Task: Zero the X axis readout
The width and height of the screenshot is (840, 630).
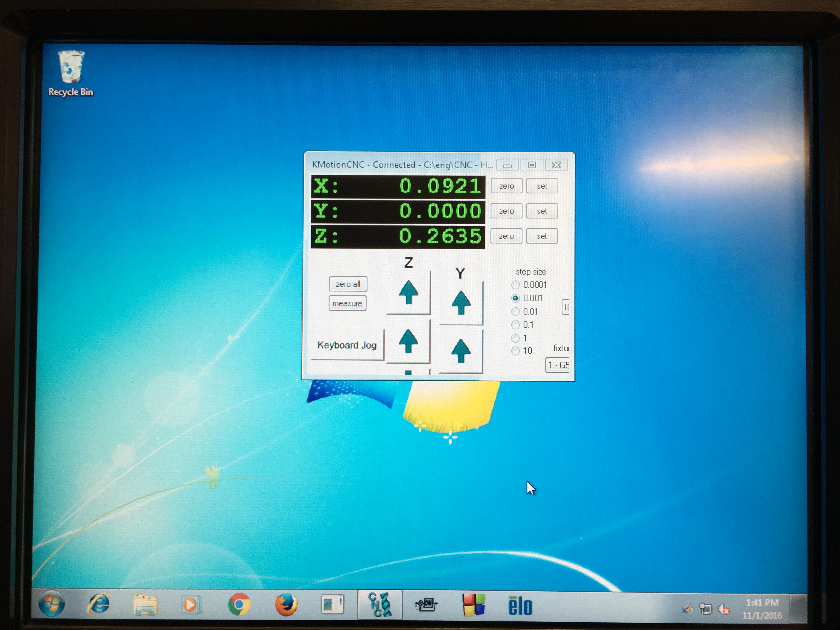Action: tap(506, 186)
